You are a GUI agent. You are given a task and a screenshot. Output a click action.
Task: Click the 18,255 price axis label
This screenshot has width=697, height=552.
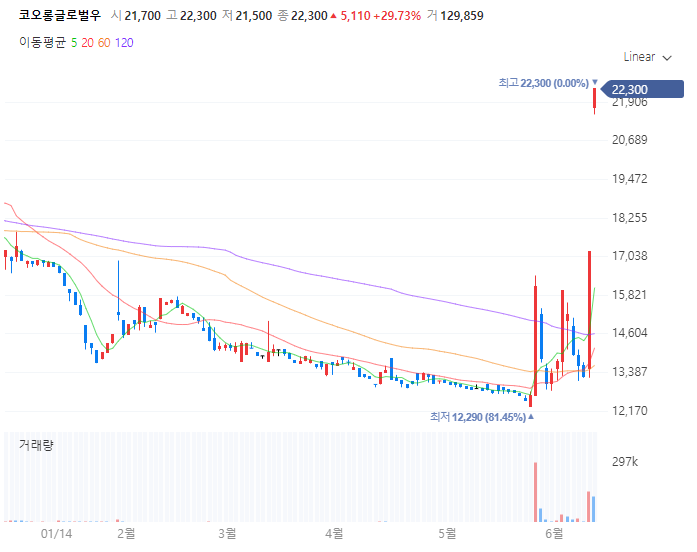(x=629, y=218)
